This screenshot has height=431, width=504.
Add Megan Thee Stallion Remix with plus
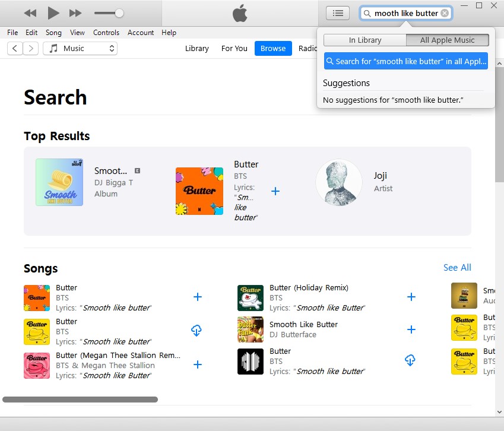coord(198,364)
